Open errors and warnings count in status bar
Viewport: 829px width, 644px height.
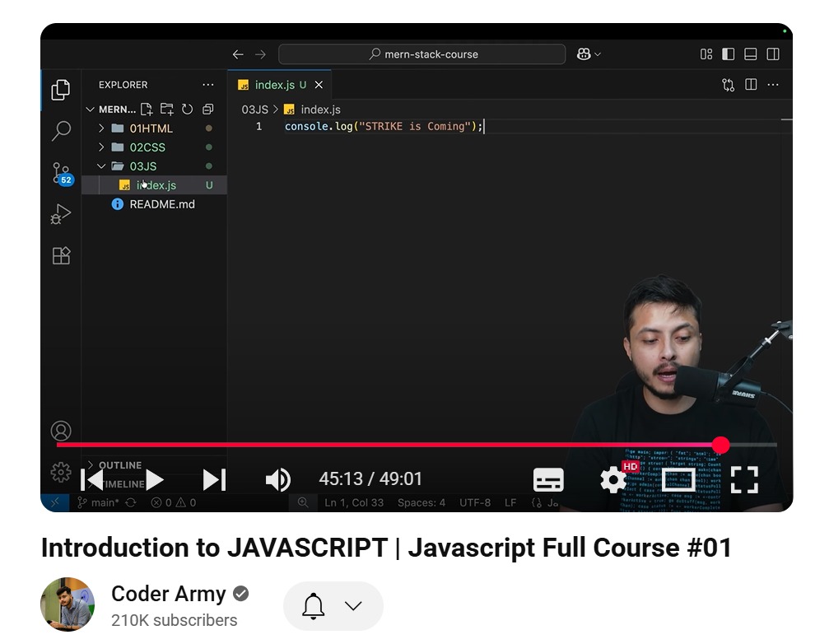coord(174,503)
